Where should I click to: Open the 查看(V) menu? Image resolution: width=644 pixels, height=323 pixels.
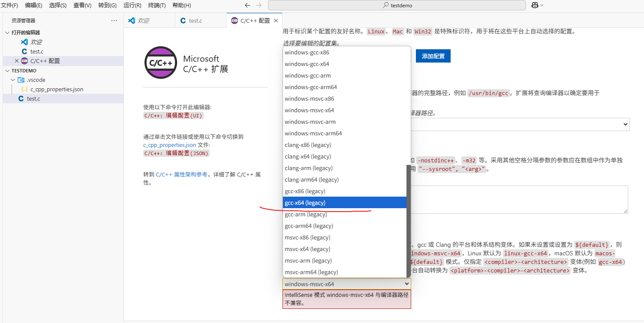click(x=82, y=6)
